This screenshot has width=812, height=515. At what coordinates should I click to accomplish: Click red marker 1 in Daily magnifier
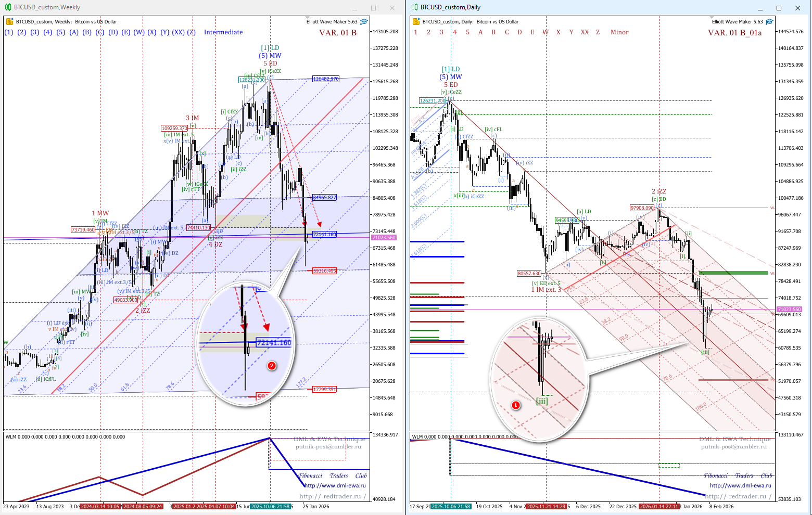[x=516, y=405]
